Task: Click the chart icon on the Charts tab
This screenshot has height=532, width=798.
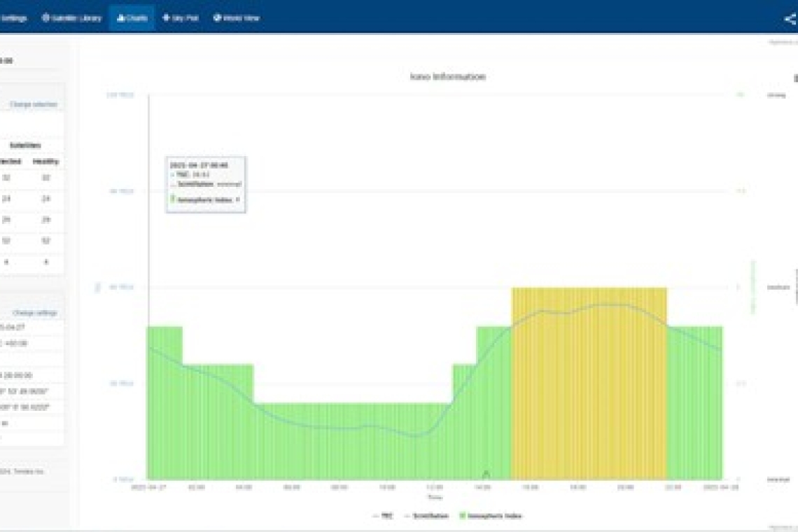Action: pos(121,18)
